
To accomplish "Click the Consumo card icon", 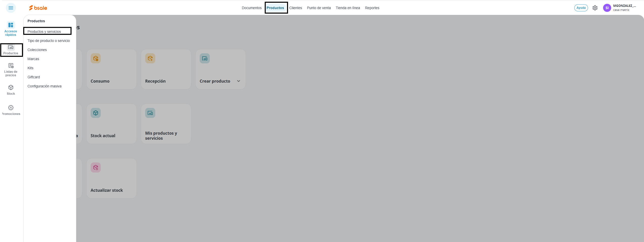I will (96, 58).
